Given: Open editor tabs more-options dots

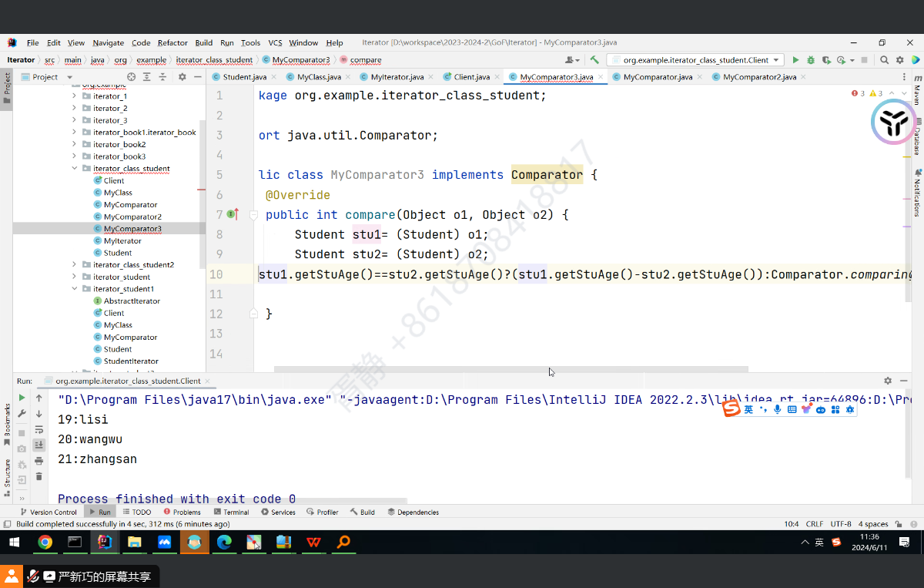Looking at the screenshot, I should point(902,77).
